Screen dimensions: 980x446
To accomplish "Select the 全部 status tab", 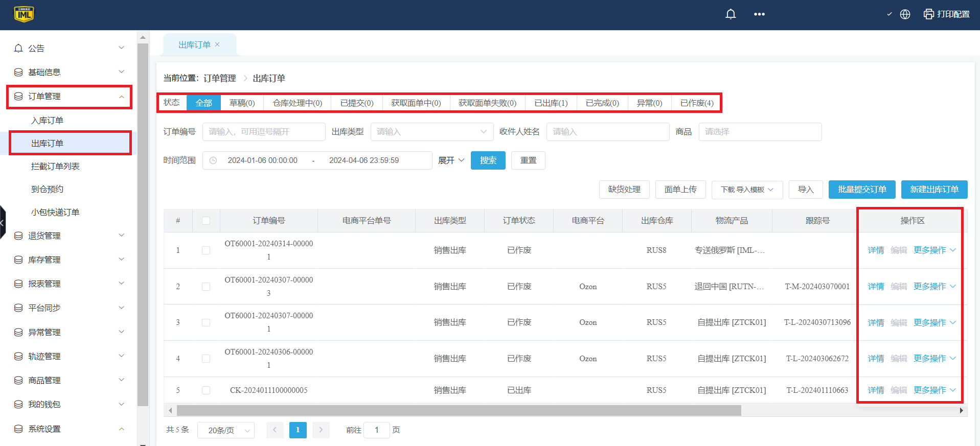I will click(x=203, y=103).
